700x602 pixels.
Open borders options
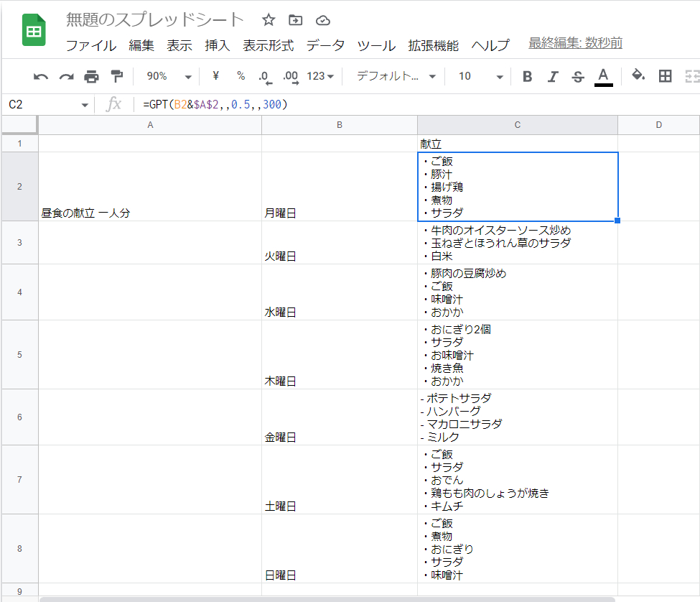665,76
